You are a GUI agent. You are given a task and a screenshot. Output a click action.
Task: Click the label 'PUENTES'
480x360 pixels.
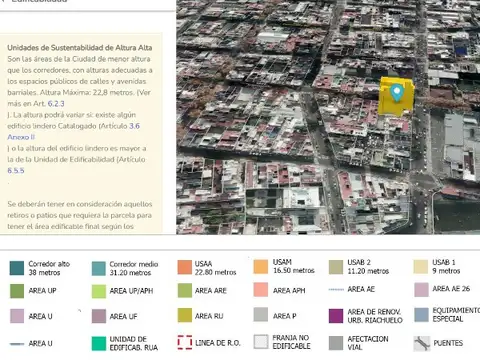pos(448,343)
